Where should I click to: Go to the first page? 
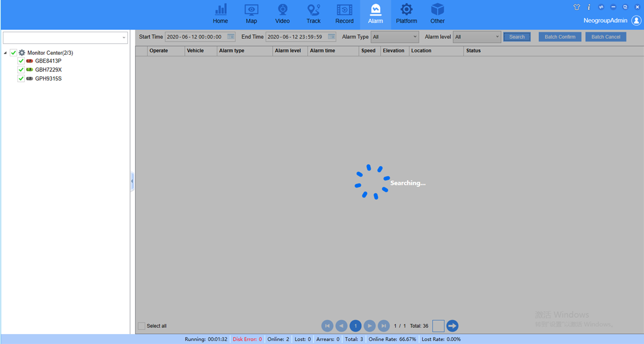(x=328, y=326)
